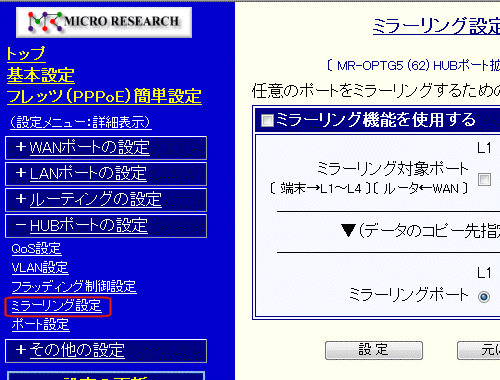Viewport: 500px width, 380px height.
Task: Check the L1 ミラーリング対象ポート checkbox
Action: (484, 179)
